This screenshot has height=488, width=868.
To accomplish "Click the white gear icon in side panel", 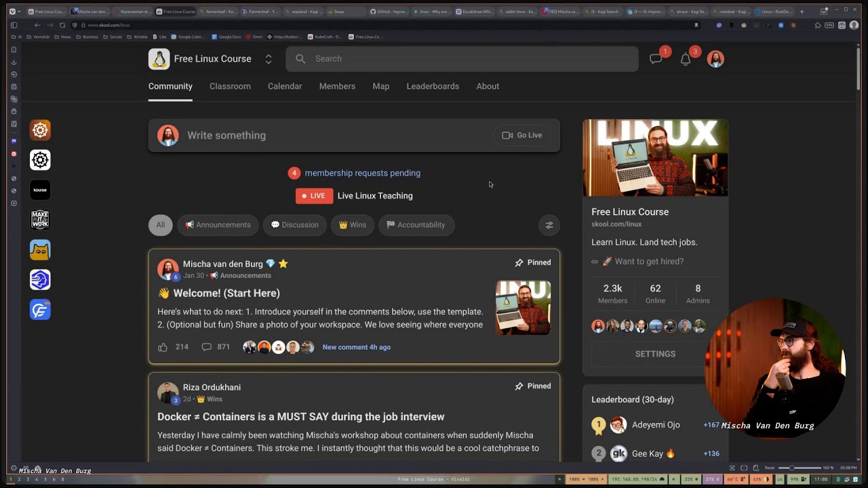I will [40, 160].
